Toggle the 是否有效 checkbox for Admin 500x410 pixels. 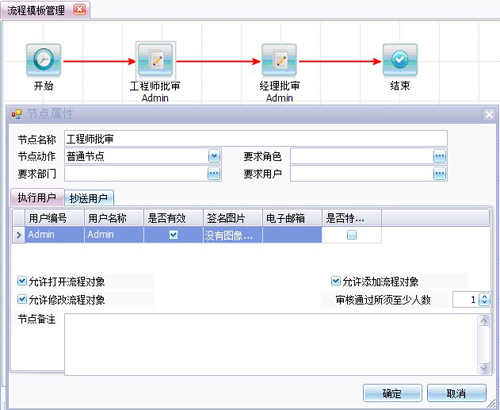tap(173, 235)
